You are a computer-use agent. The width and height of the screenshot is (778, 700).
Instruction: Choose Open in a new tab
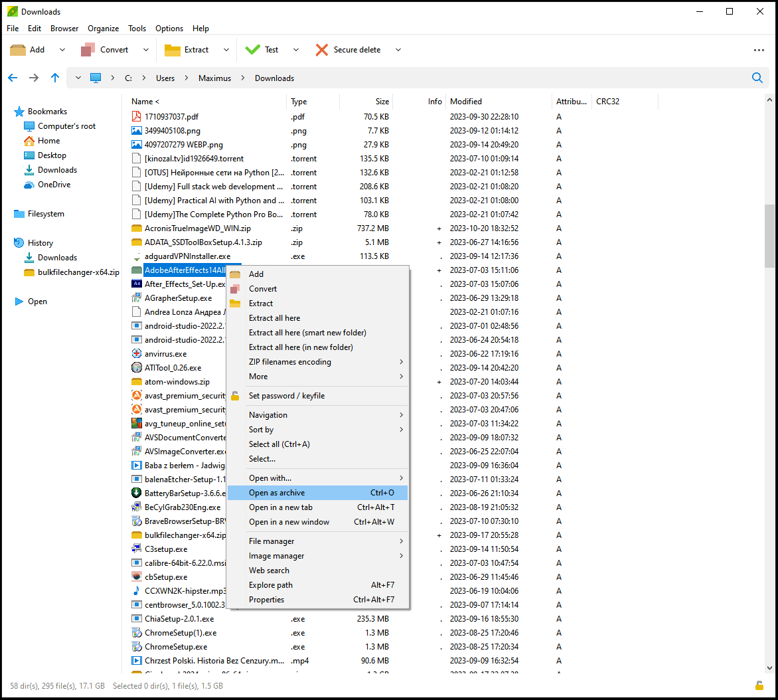tap(317, 507)
